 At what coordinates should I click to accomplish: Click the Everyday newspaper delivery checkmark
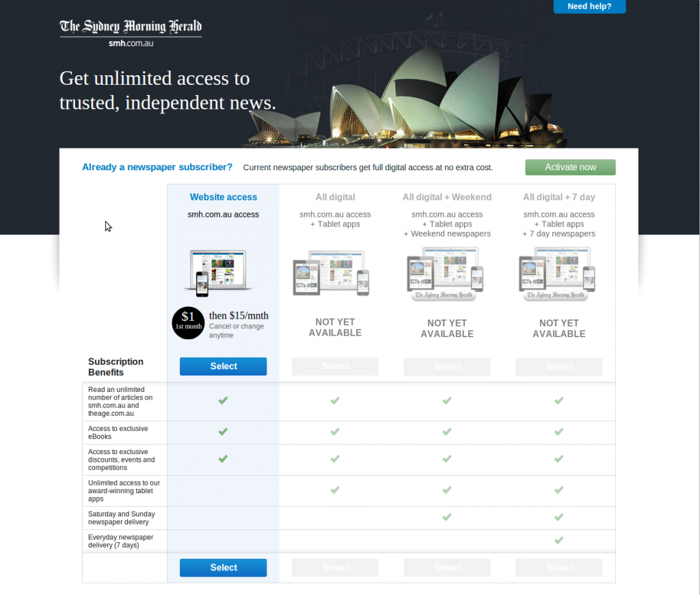pyautogui.click(x=559, y=540)
